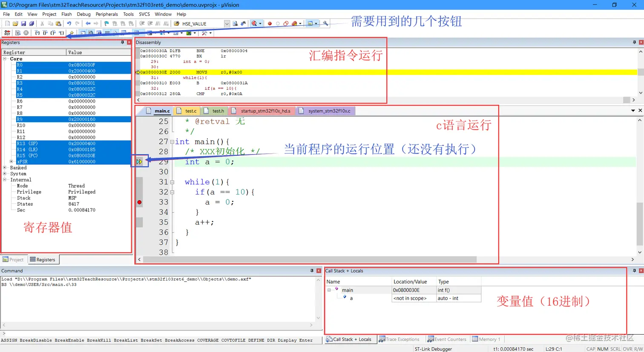The width and height of the screenshot is (644, 352).
Task: Pin the Registers panel
Action: pos(123,43)
